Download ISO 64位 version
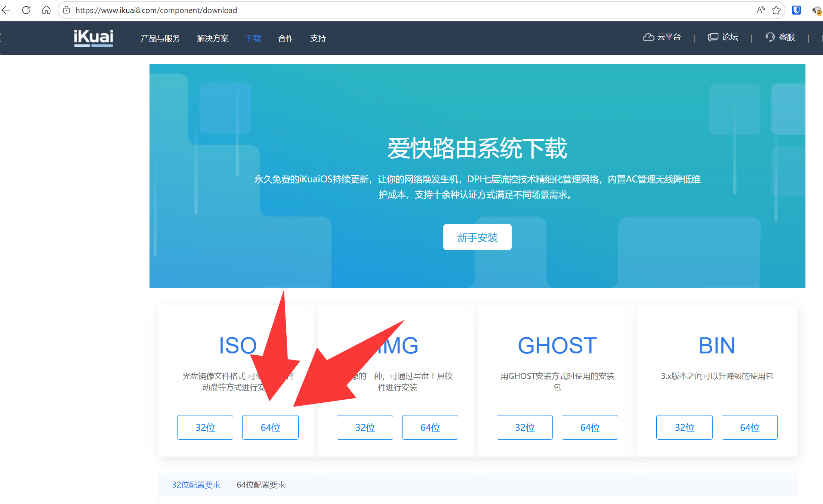 270,427
